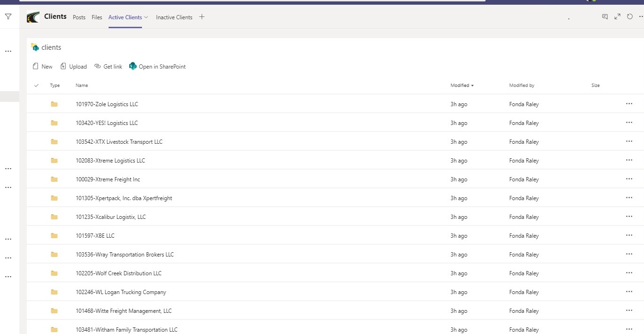Open the 101970-Zole Logistics LLC folder
644x334 pixels.
pos(107,104)
